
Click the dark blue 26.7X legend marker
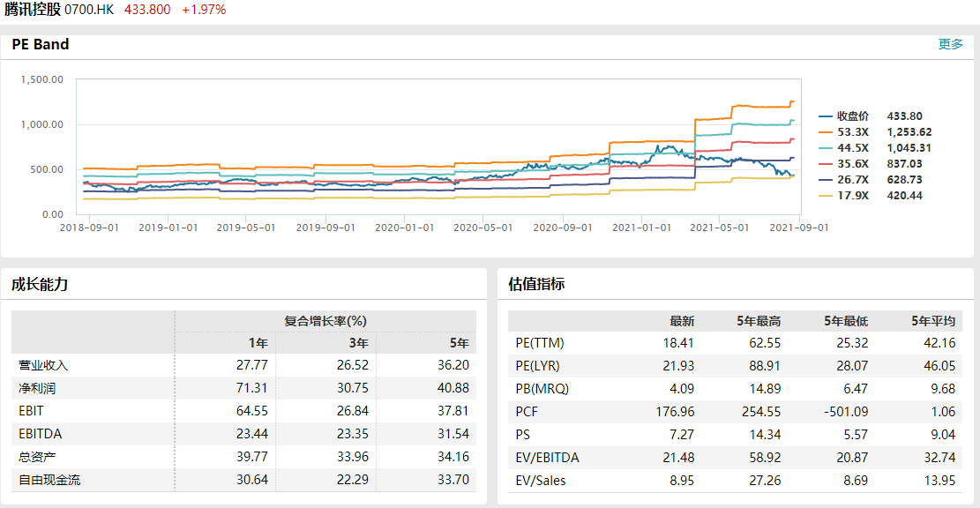tap(826, 180)
